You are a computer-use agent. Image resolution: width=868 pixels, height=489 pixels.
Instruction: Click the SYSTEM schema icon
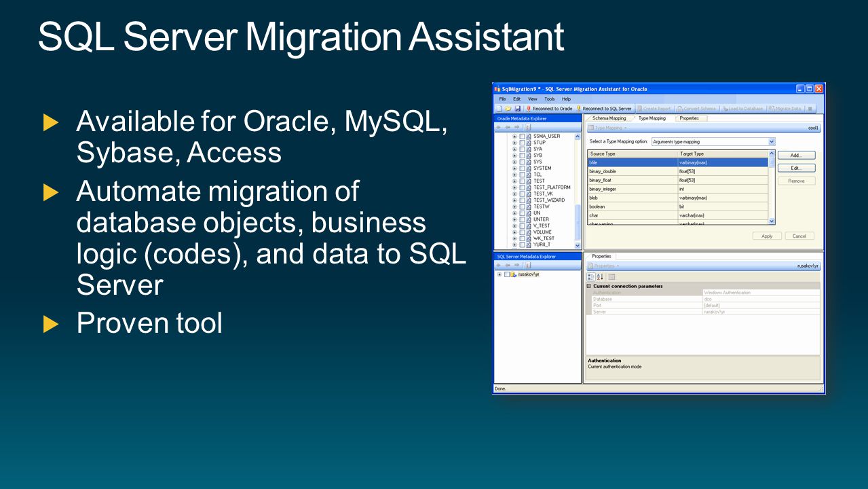(529, 168)
